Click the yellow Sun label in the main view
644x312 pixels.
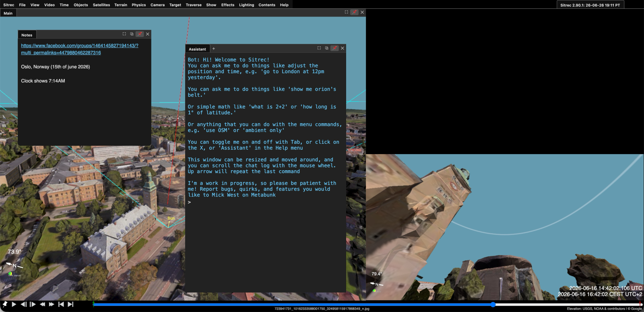tap(171, 218)
